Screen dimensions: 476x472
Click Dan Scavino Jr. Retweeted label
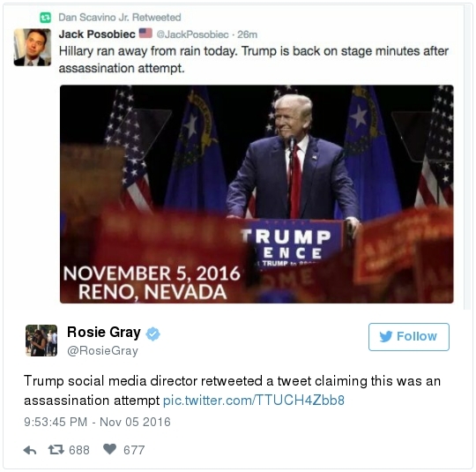(120, 18)
